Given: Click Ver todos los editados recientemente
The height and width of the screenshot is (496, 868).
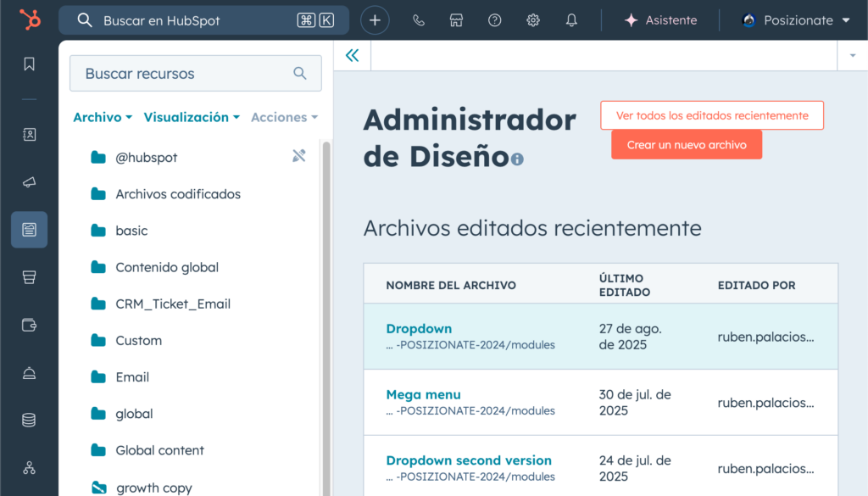Looking at the screenshot, I should [711, 115].
